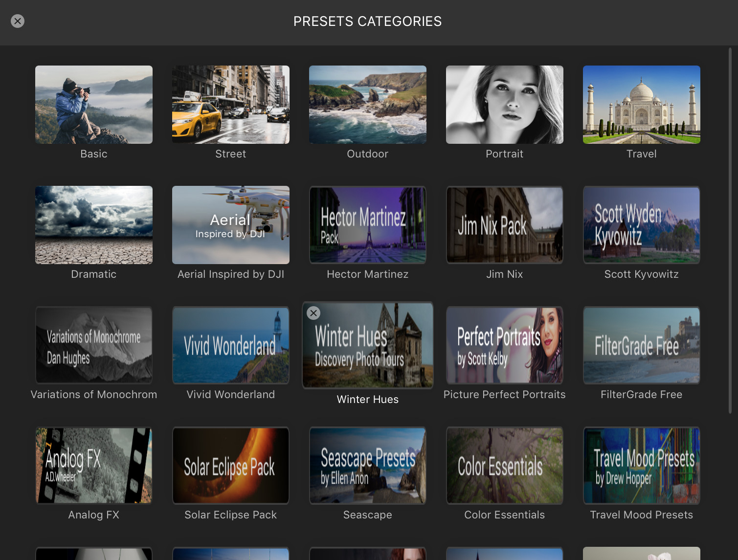This screenshot has height=560, width=738.
Task: Click the 'Seascape' caption
Action: pos(368,515)
